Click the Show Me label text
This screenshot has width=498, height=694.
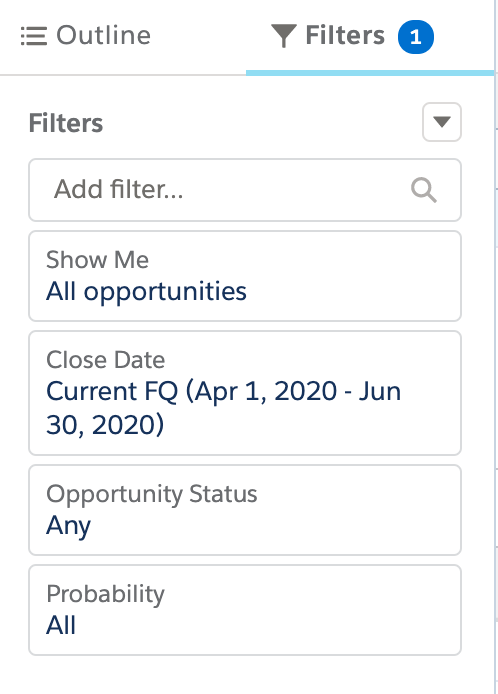point(97,260)
